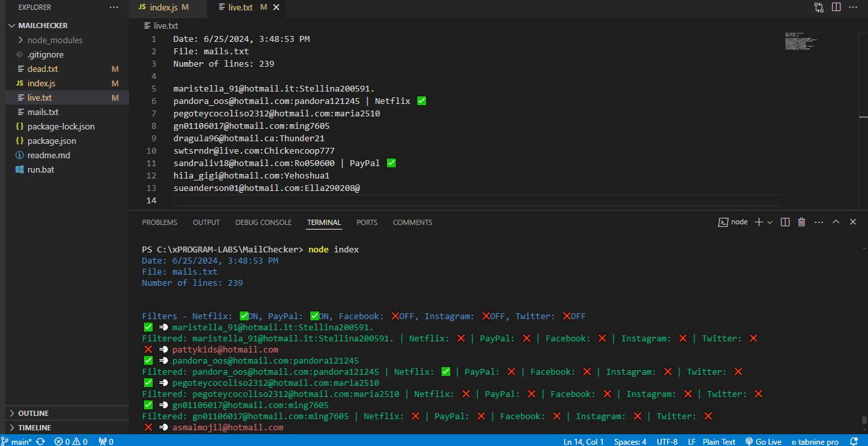Split the terminal panel
Image resolution: width=868 pixels, height=446 pixels.
point(786,222)
